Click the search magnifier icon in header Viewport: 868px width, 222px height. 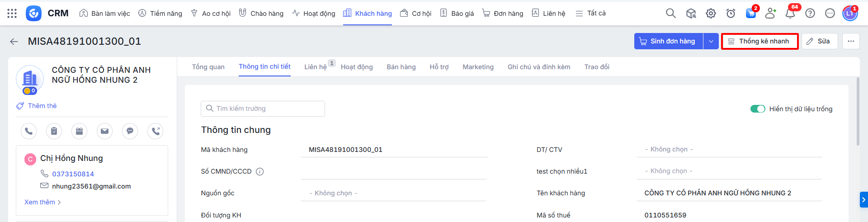pyautogui.click(x=670, y=13)
